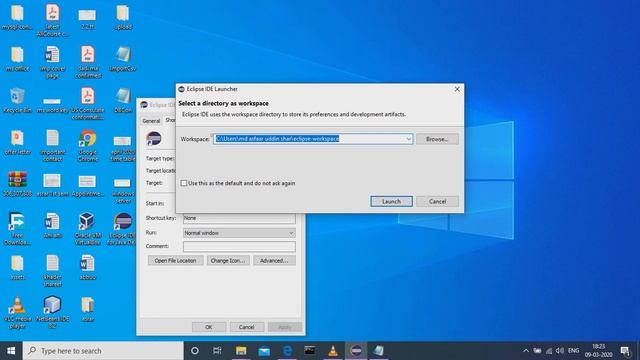Screen dimensions: 640x360
Task: Close the Eclipse IDE Launcher dialog
Action: click(457, 89)
